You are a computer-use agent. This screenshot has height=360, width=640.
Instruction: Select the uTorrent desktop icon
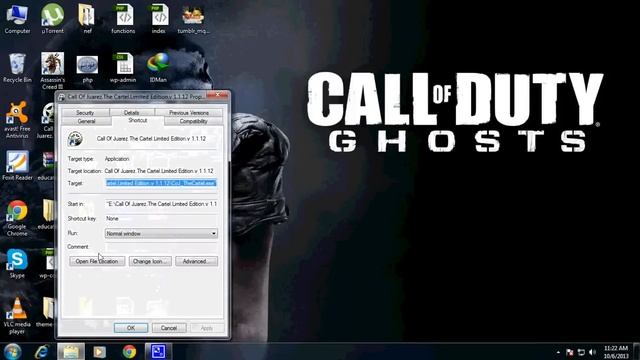pyautogui.click(x=52, y=20)
